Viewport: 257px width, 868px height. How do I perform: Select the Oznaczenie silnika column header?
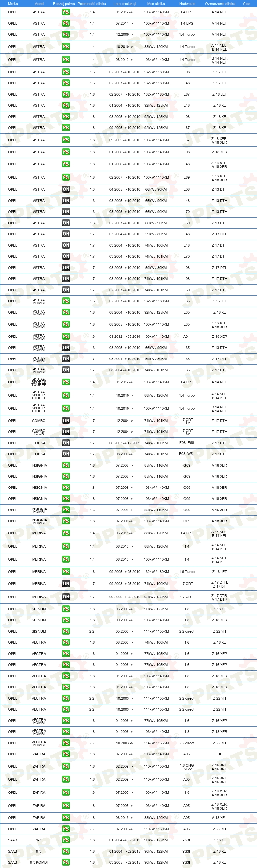coord(220,4)
